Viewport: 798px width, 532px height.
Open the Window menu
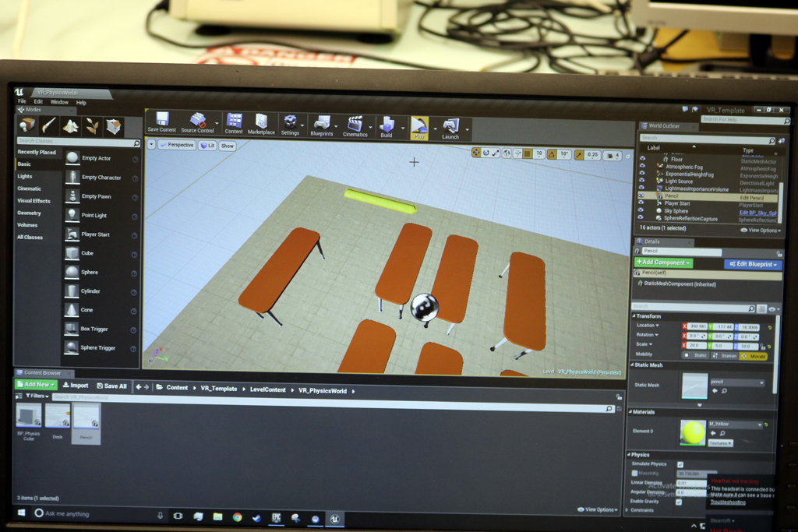[59, 102]
